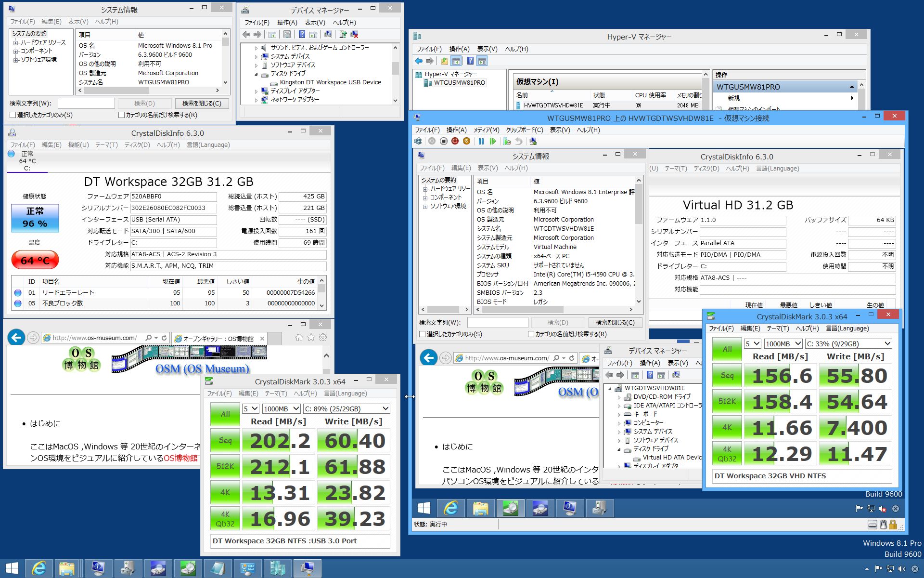Click Back arrow in host Device Manager toolbar
Image resolution: width=924 pixels, height=578 pixels.
[x=246, y=34]
